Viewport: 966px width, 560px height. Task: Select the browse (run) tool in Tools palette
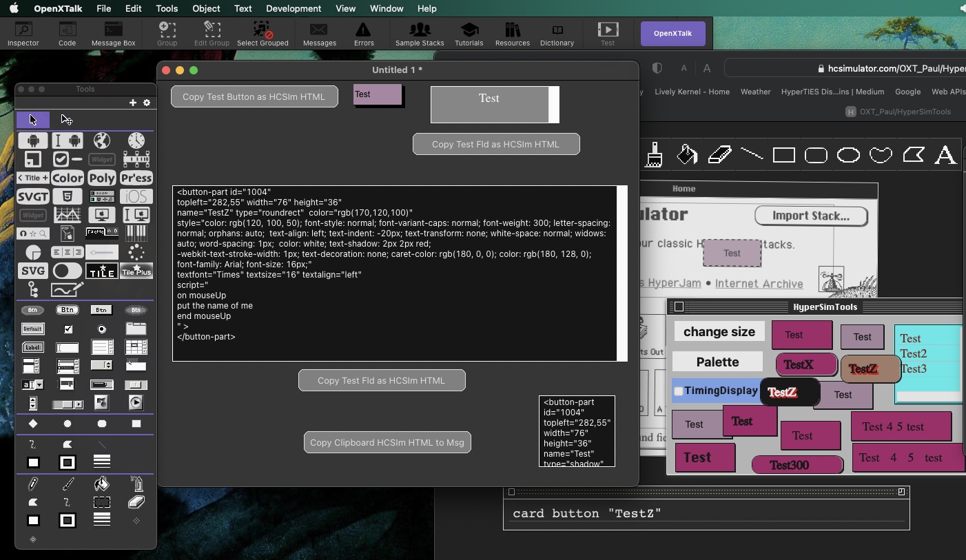33,120
